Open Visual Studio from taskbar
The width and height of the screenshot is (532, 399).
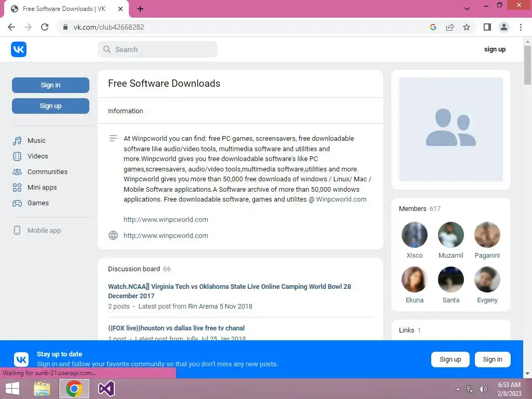click(106, 389)
